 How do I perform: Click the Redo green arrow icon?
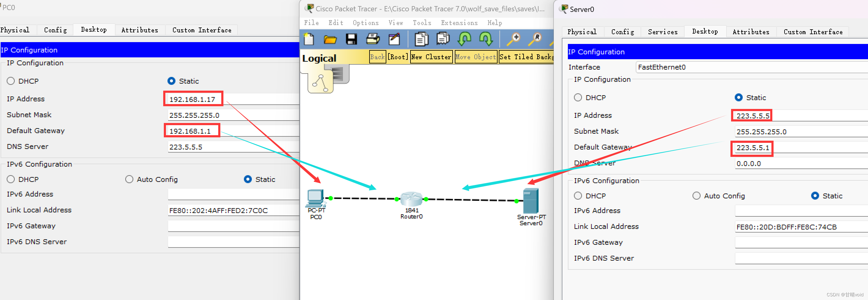(x=486, y=39)
